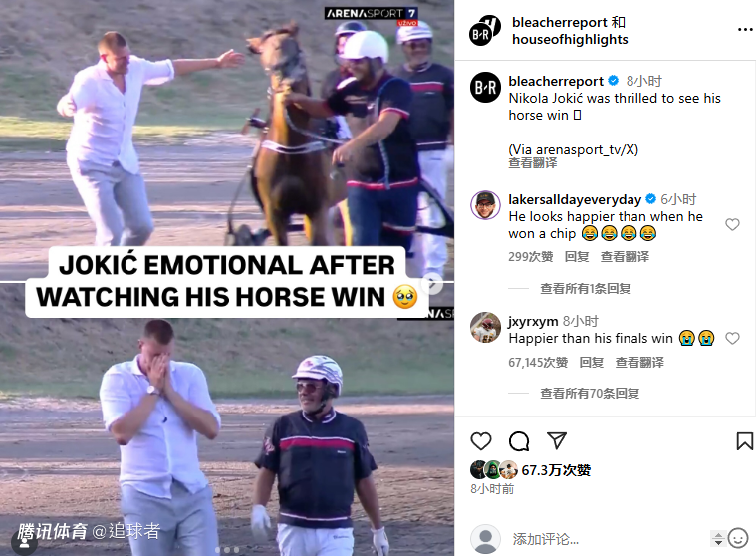
Task: Like jxyrxym's comment
Action: (x=732, y=339)
